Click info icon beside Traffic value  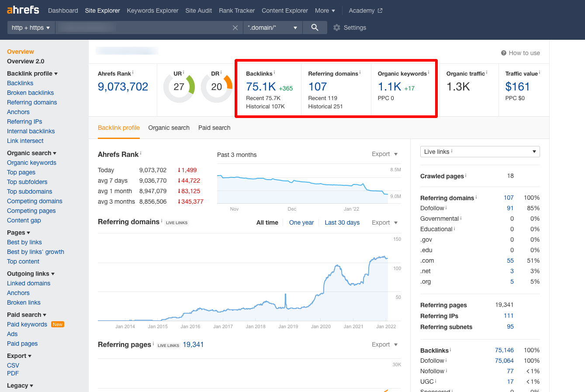click(540, 73)
